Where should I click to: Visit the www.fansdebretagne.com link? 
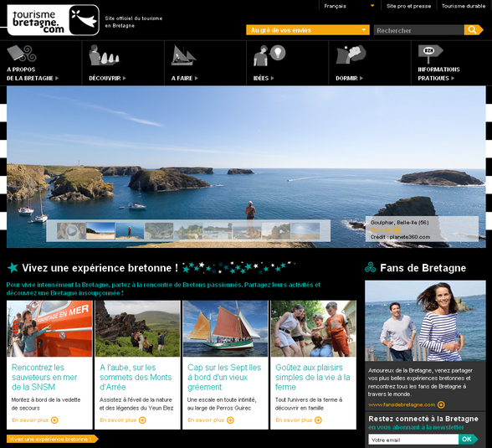tap(402, 404)
